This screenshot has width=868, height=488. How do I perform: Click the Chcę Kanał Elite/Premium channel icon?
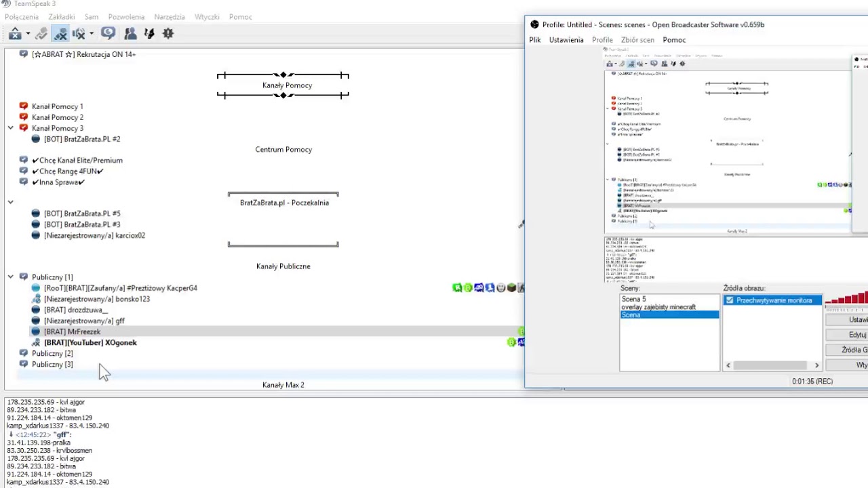(24, 161)
